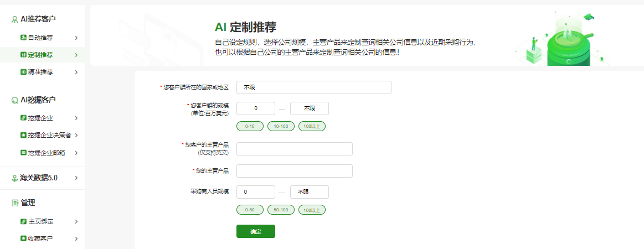This screenshot has height=249, width=644.
Task: Click the 挖掘企业决策者 sidebar icon
Action: [23, 135]
